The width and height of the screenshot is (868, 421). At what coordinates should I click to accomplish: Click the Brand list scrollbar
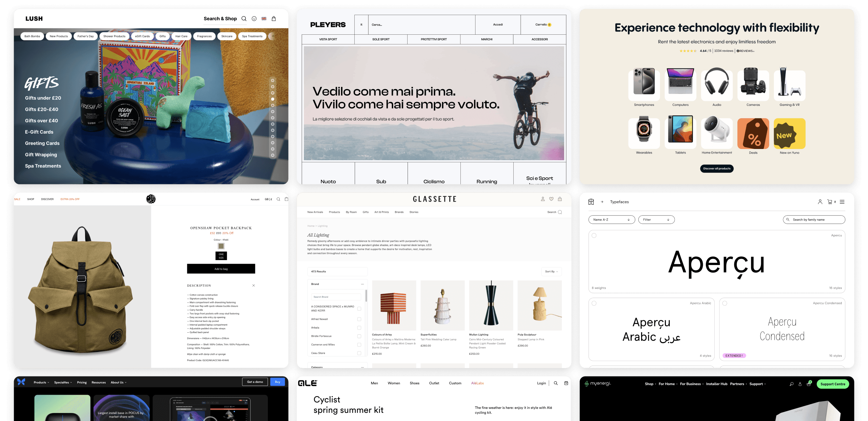point(366,296)
